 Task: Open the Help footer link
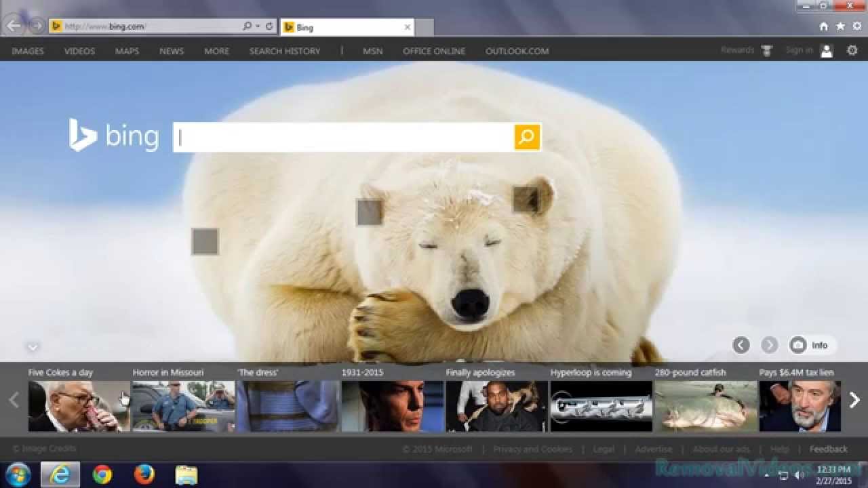point(780,449)
